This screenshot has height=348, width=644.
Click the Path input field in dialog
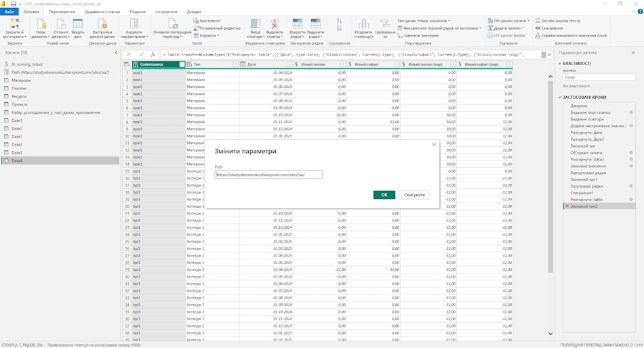pos(268,175)
